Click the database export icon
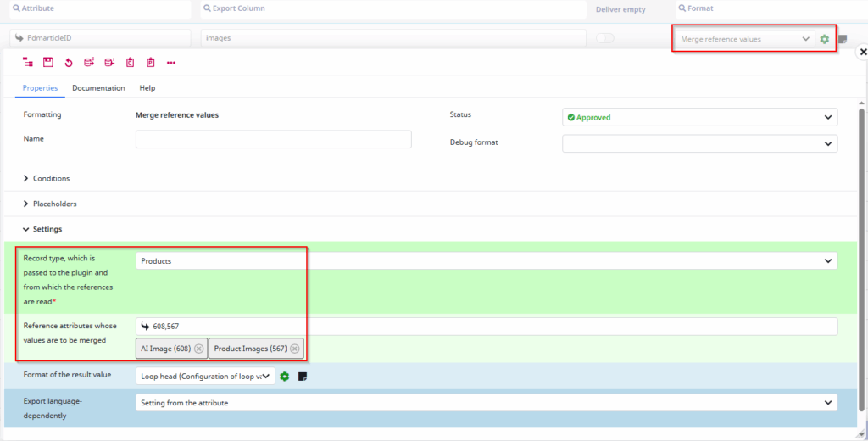The width and height of the screenshot is (868, 441). [88, 63]
